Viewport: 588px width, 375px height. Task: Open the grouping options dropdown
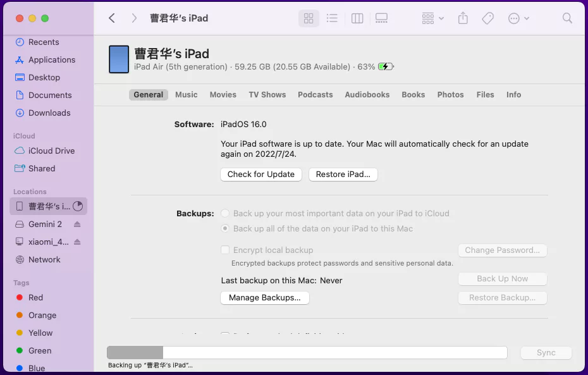pyautogui.click(x=432, y=18)
